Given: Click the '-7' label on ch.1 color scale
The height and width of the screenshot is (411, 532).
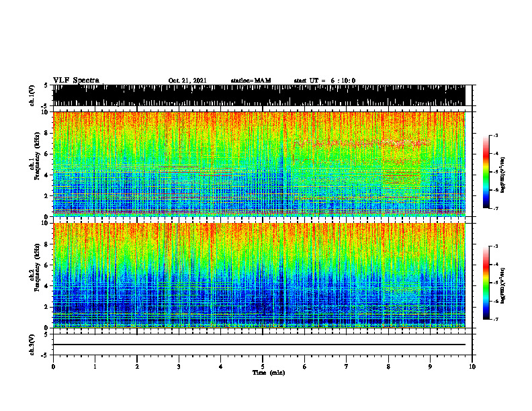Looking at the screenshot, I should coord(495,208).
